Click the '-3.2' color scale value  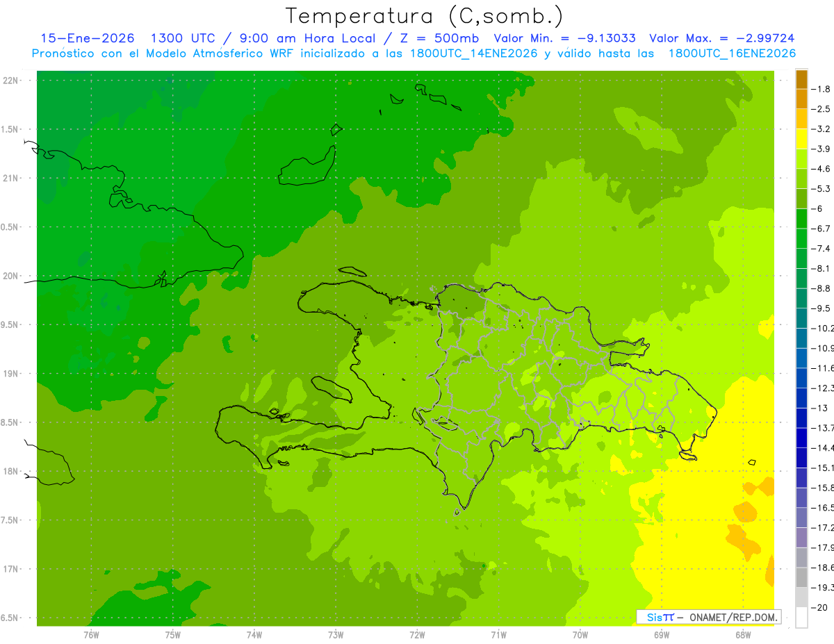[821, 129]
